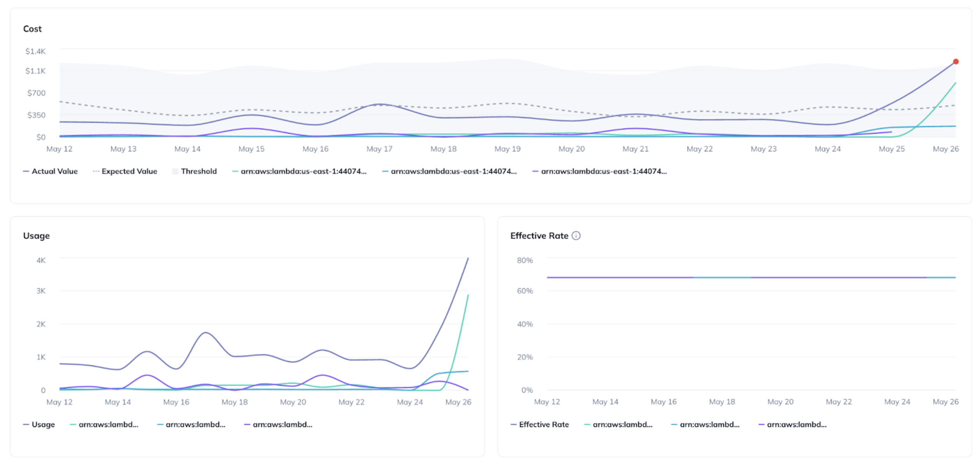Click the red anomaly dot on Cost chart
Image resolution: width=980 pixels, height=464 pixels.
pos(955,62)
